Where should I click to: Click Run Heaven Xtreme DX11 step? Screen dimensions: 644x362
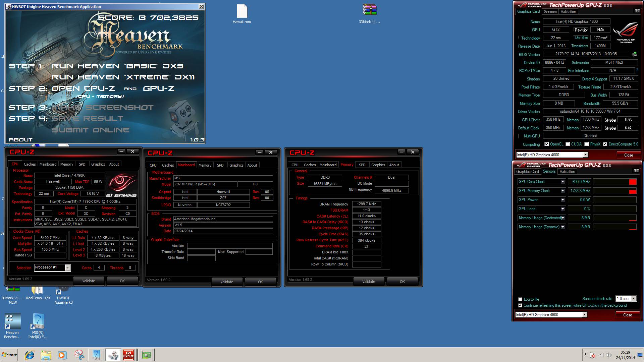[x=123, y=77]
